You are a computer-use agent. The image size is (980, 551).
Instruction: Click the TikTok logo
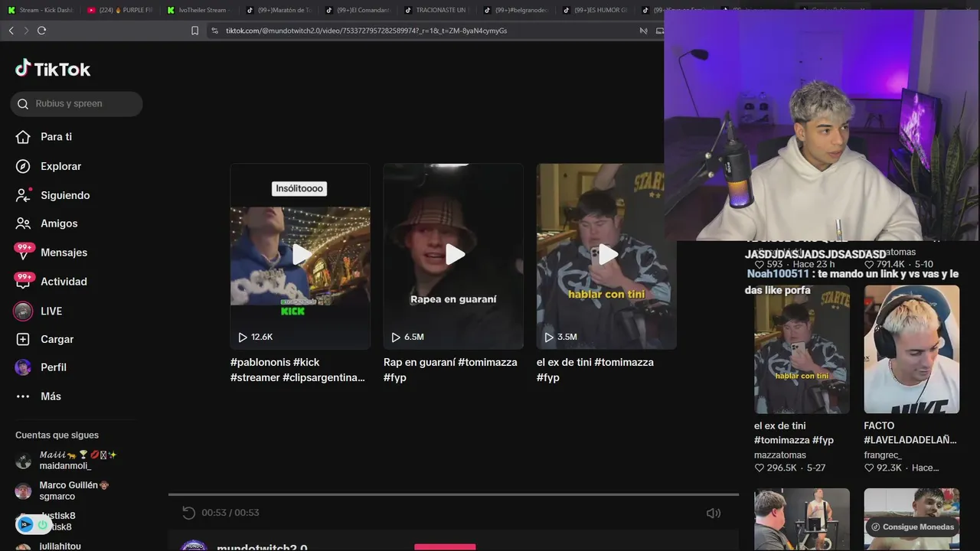(53, 69)
